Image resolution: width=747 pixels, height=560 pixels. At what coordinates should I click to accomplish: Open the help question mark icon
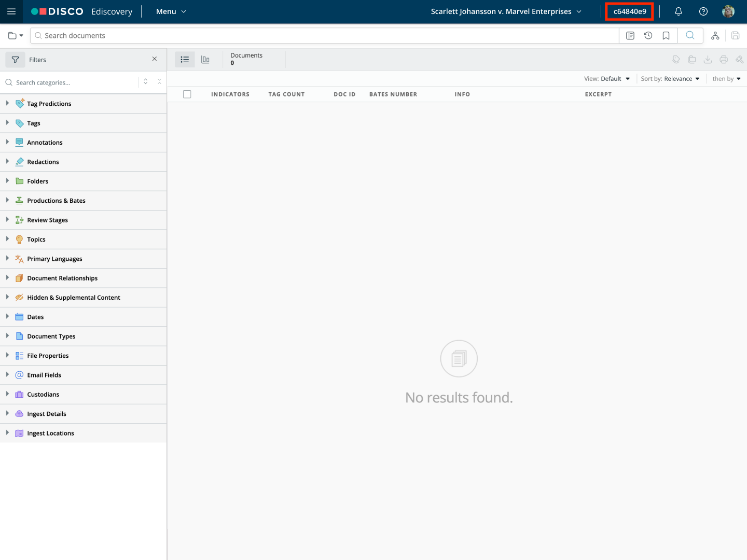(x=703, y=11)
